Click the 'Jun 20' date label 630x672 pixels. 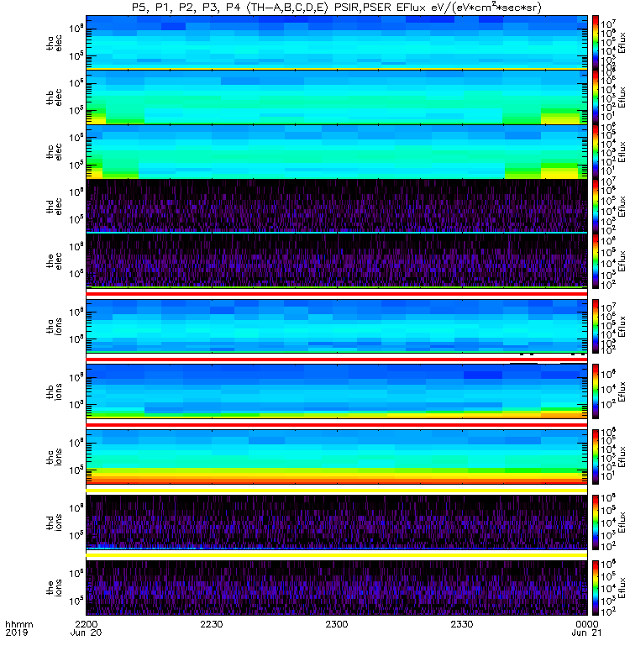click(87, 633)
